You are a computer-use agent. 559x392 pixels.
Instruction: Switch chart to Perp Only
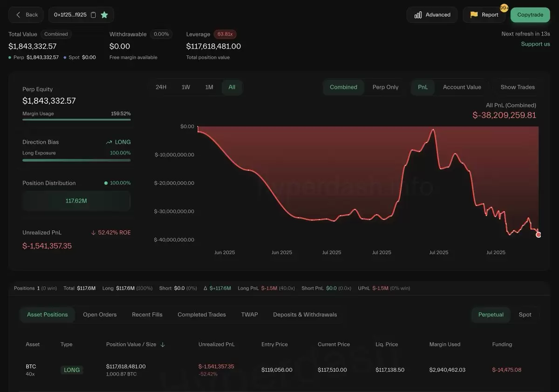coord(385,87)
